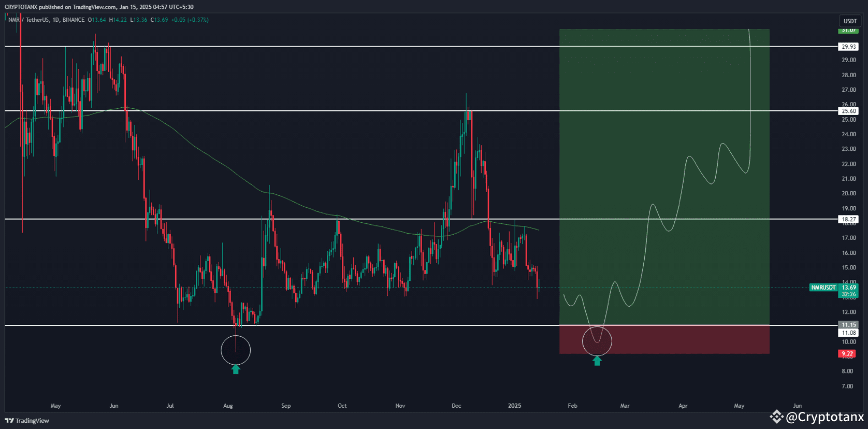Select the red stop-loss zone of the long position
Screen dimensions: 868x429
tap(664, 339)
